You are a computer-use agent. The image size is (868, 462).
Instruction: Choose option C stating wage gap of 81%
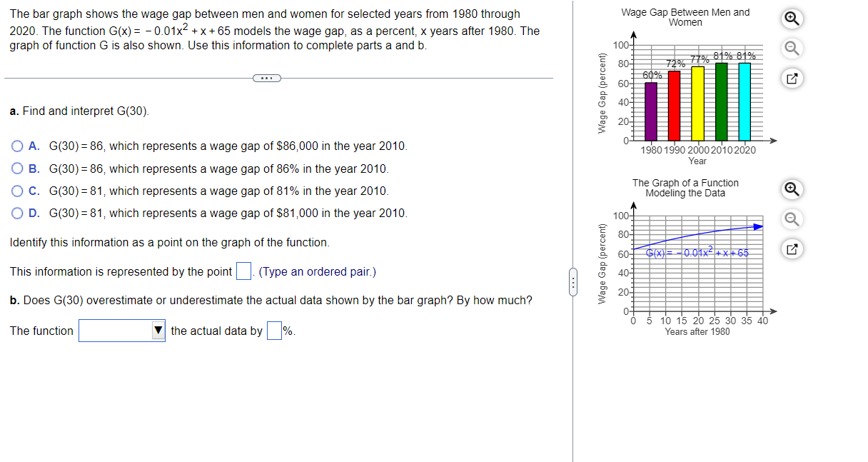(x=16, y=191)
